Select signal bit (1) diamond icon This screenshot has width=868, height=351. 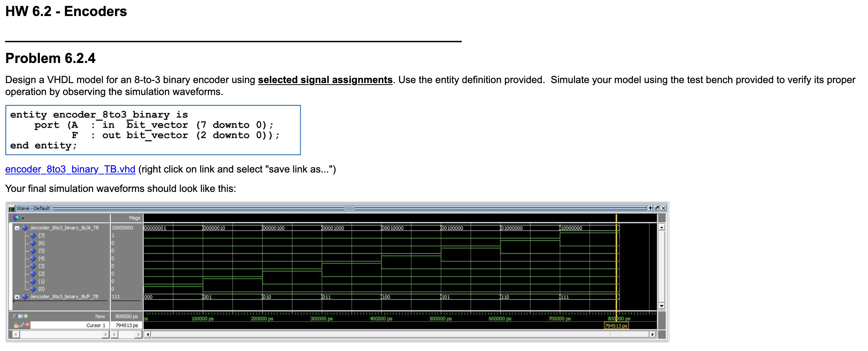pos(33,281)
